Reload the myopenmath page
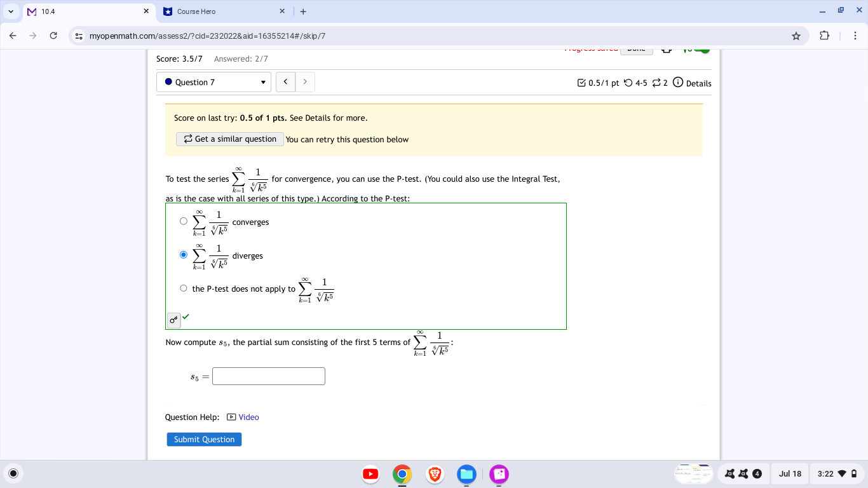Screen dimensions: 868x488 (53, 36)
